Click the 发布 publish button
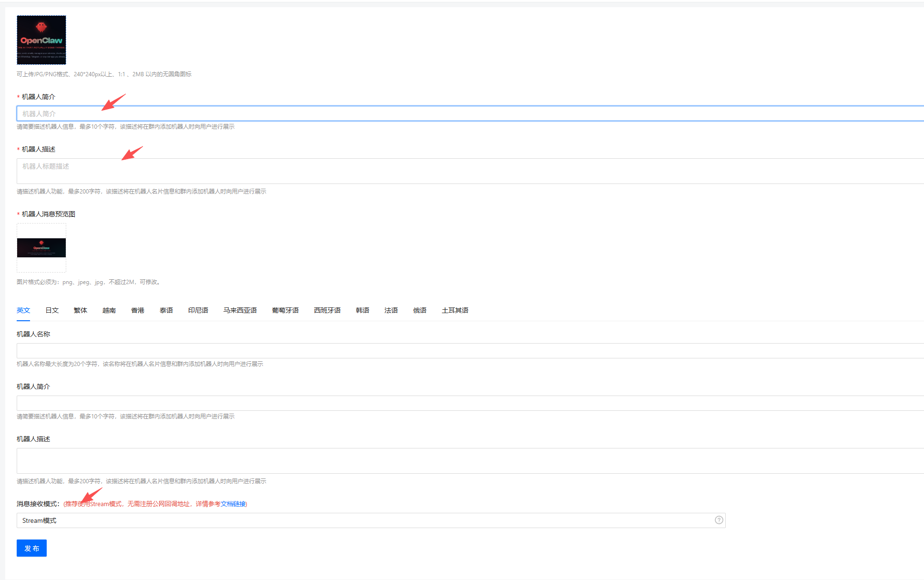Screen dimensions: 924x580 coord(31,548)
